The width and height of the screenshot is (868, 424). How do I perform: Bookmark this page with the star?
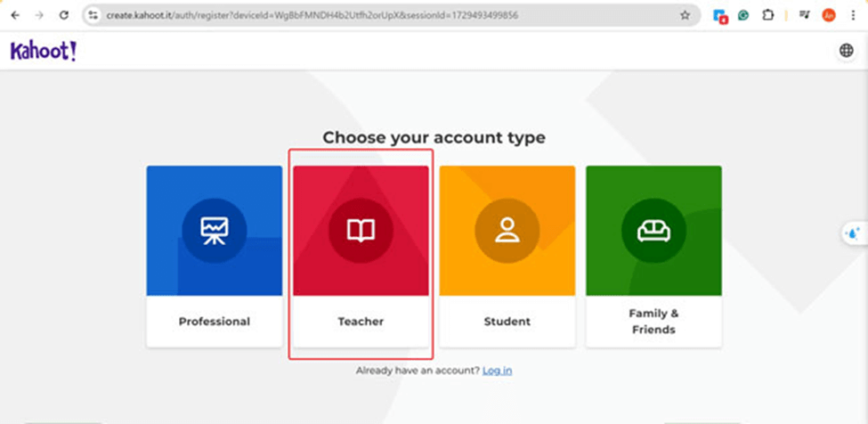point(685,15)
